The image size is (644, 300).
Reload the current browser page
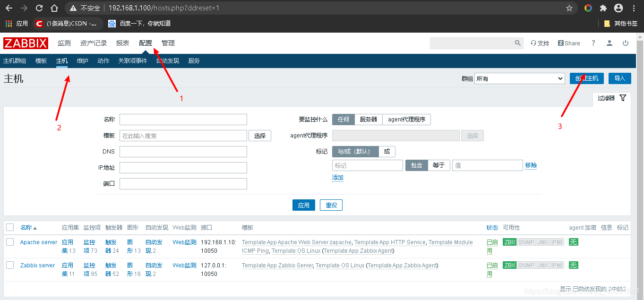coord(39,8)
